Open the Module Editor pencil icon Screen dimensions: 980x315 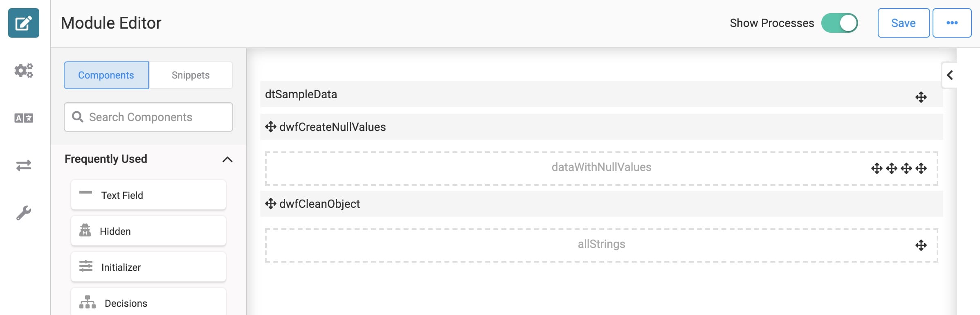[24, 23]
